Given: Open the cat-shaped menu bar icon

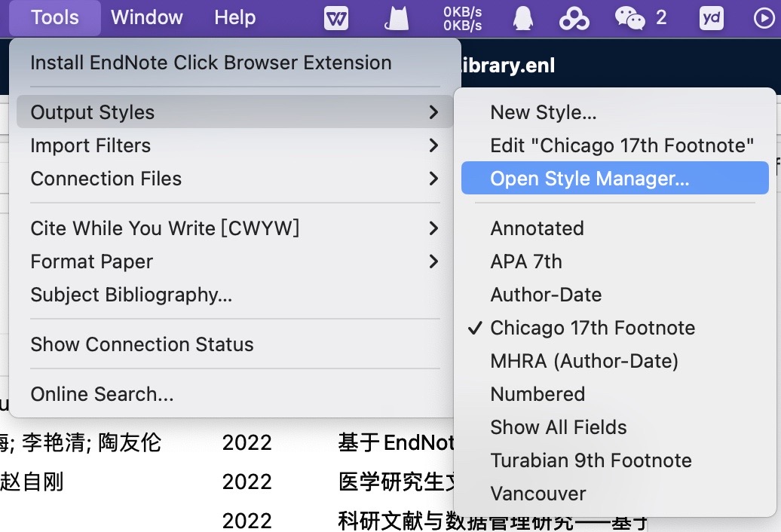Looking at the screenshot, I should tap(397, 18).
